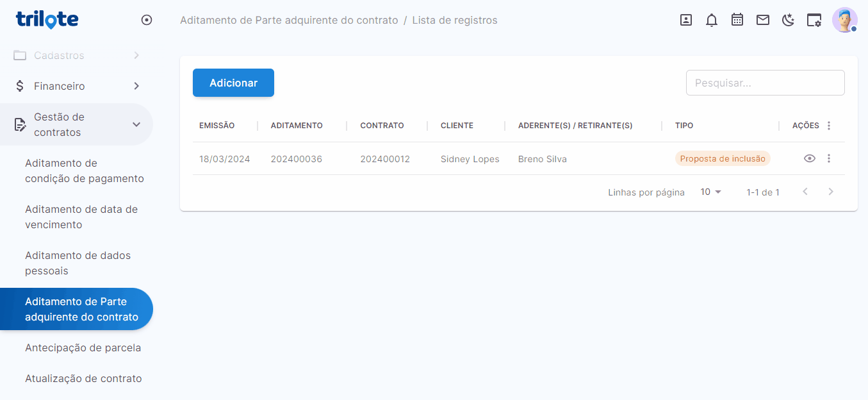
Task: Open Aditamento de data de vencimento
Action: tap(81, 217)
